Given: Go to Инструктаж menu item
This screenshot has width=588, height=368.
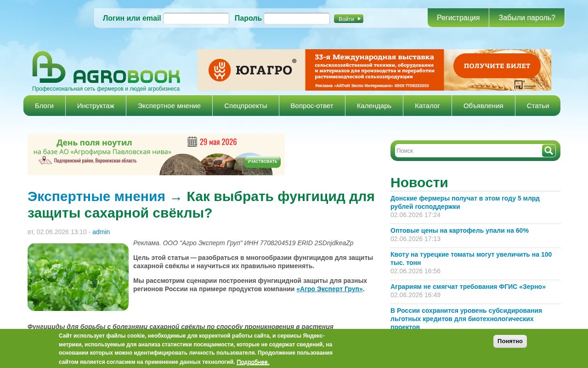Looking at the screenshot, I should [x=96, y=106].
